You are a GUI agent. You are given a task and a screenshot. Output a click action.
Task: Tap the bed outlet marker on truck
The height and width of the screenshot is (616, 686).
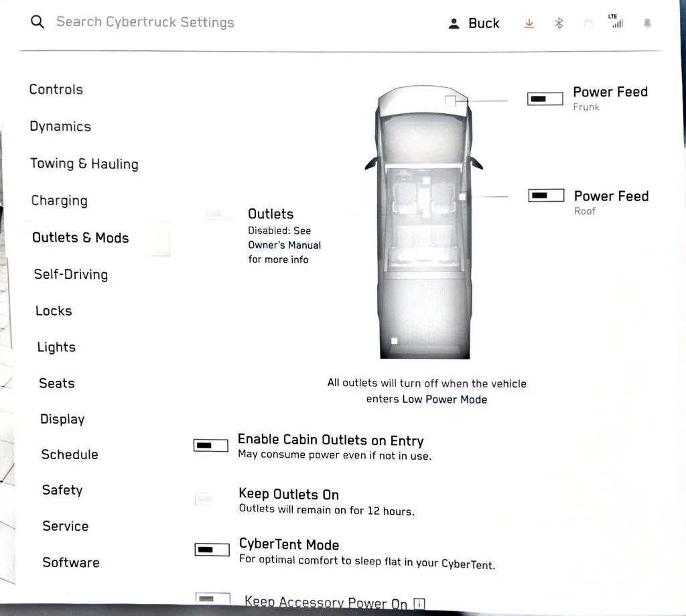(394, 341)
